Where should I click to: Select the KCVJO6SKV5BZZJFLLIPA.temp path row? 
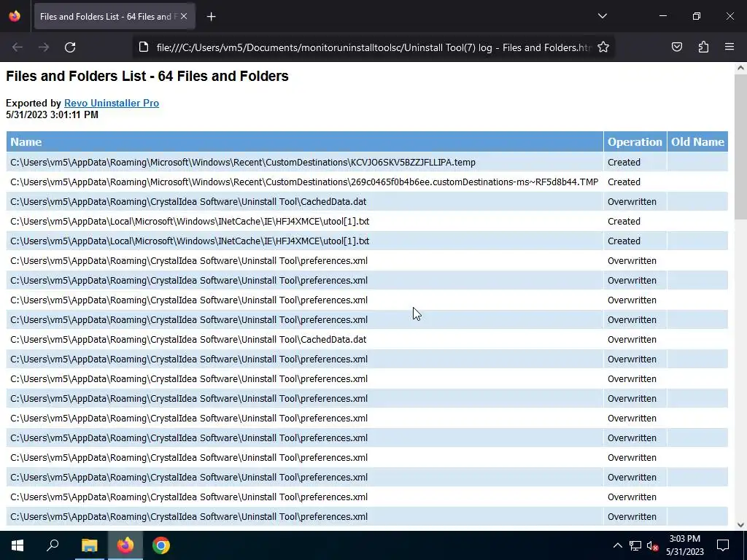click(x=305, y=163)
